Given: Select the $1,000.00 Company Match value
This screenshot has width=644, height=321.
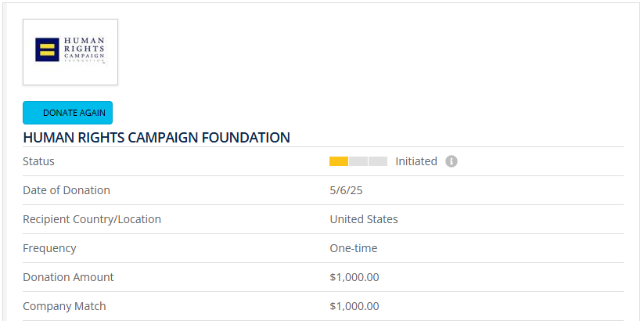Looking at the screenshot, I should click(x=354, y=306).
